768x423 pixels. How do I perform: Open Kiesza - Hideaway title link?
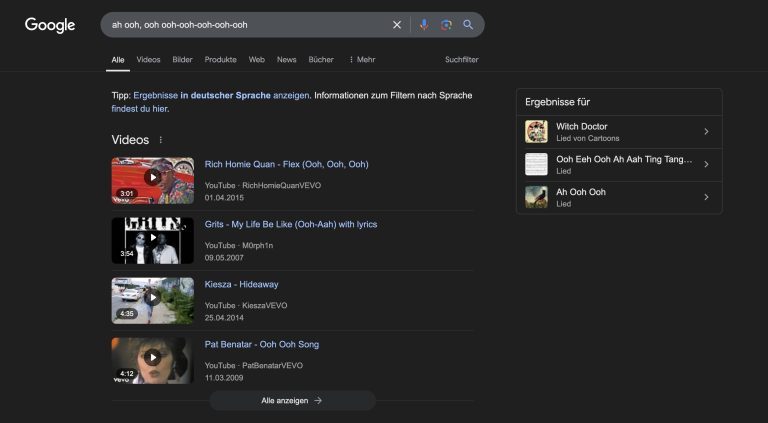[241, 284]
